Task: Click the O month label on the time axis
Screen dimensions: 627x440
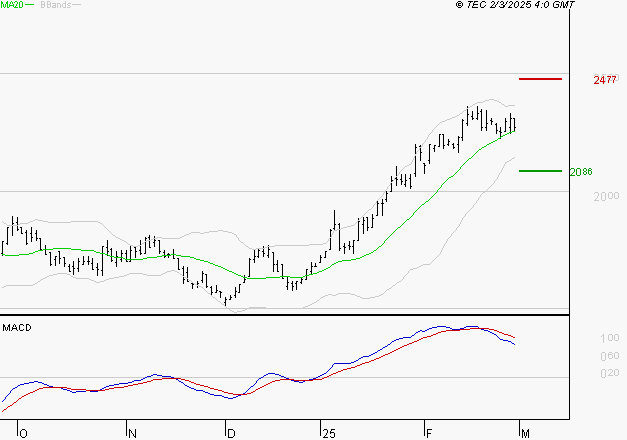Action: click(24, 434)
